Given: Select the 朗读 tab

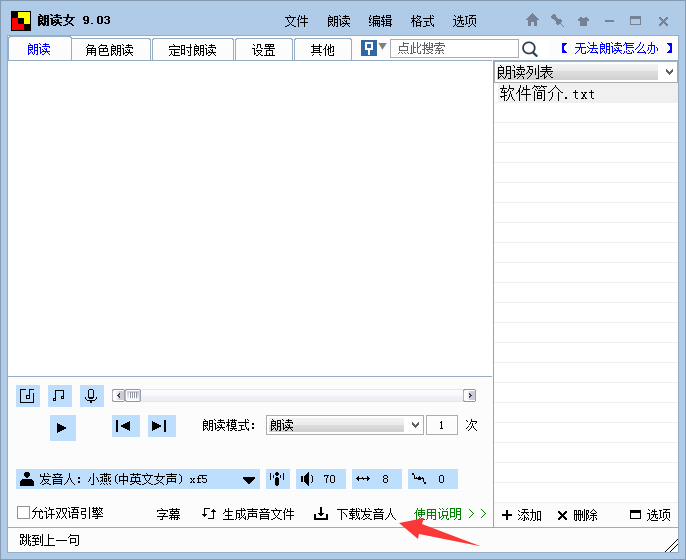Looking at the screenshot, I should coord(39,49).
